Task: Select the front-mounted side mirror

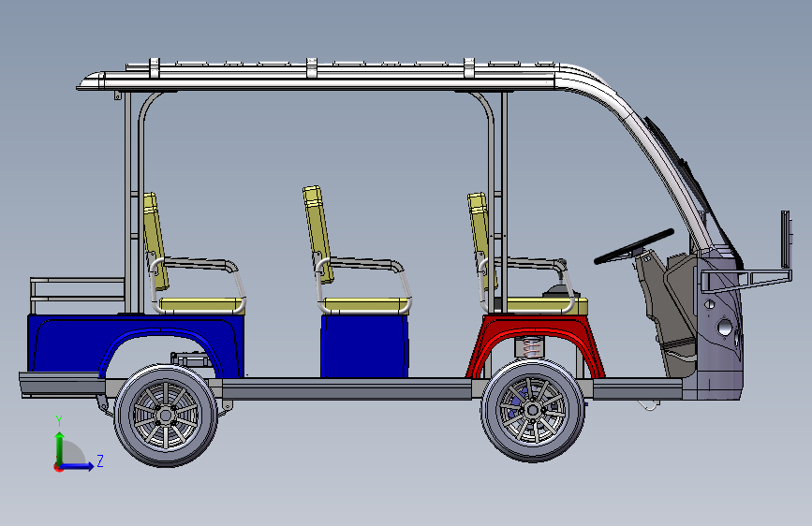Action: [786, 240]
